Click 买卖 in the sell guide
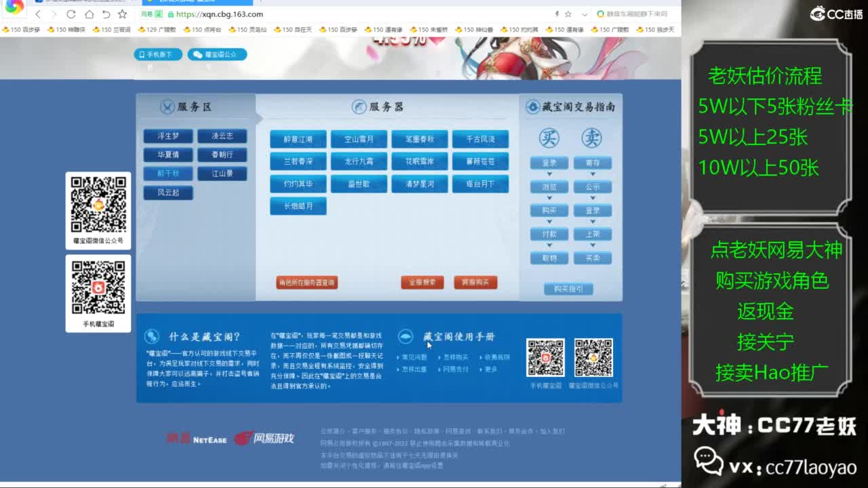Image resolution: width=868 pixels, height=488 pixels. (593, 258)
